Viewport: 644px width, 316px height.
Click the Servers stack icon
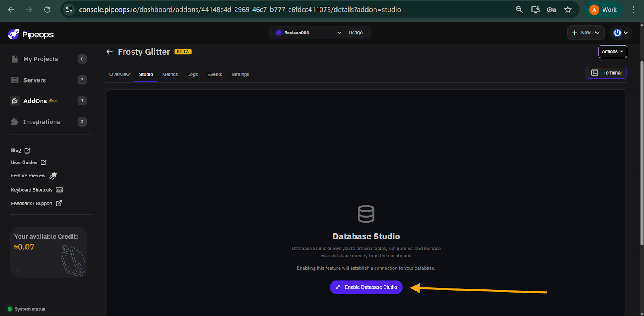point(15,80)
